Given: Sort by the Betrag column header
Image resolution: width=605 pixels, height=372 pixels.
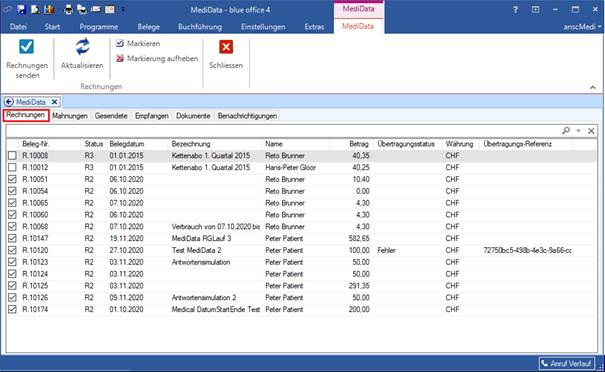Looking at the screenshot, I should point(359,144).
